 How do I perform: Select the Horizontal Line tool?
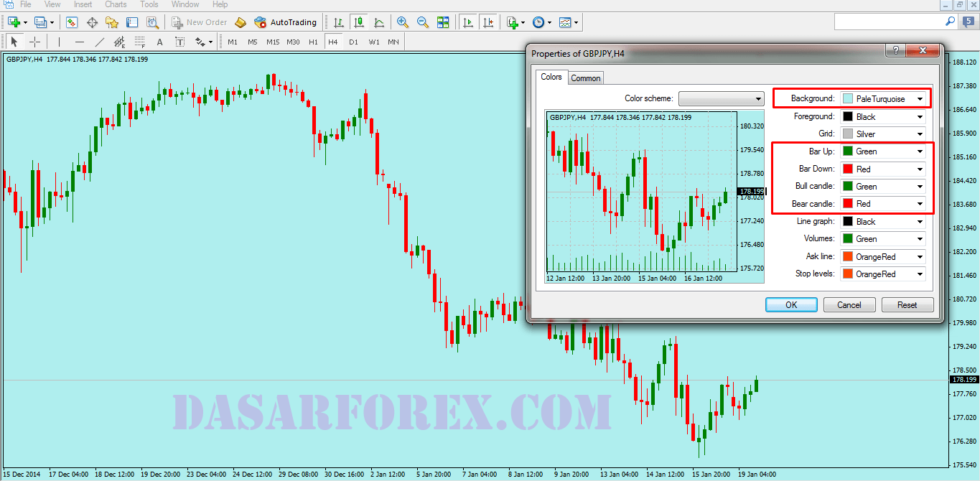coord(79,42)
